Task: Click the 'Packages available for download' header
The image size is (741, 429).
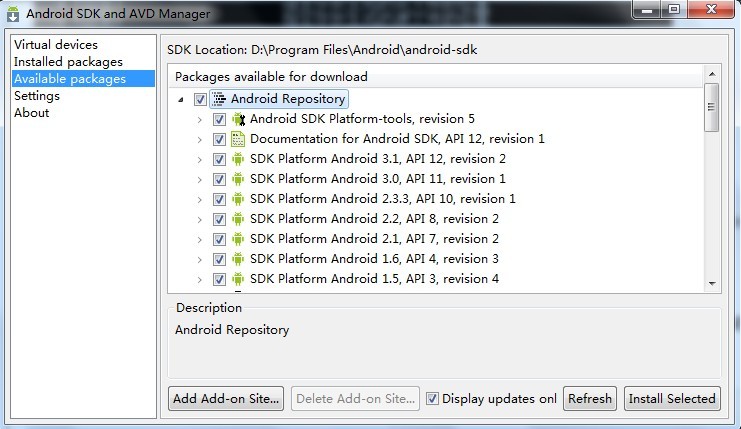Action: (x=271, y=77)
